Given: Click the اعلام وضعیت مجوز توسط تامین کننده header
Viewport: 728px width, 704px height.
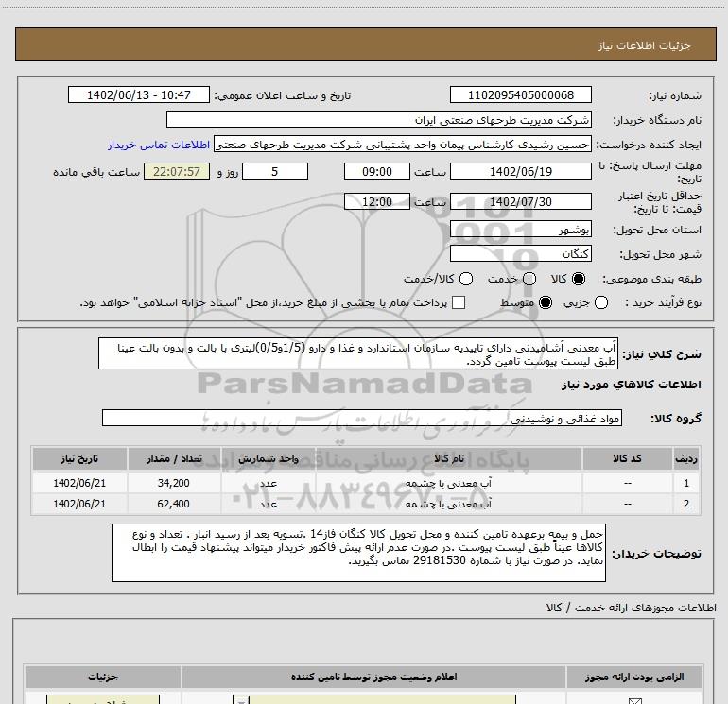Looking at the screenshot, I should coord(373,678).
